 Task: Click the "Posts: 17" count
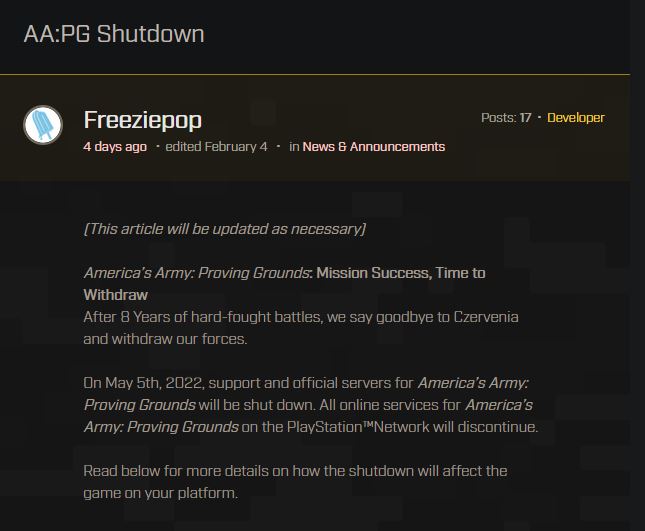pyautogui.click(x=505, y=118)
